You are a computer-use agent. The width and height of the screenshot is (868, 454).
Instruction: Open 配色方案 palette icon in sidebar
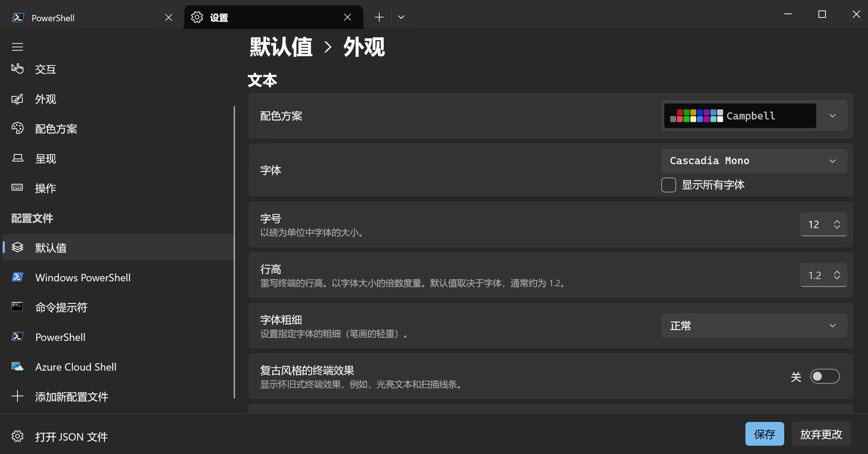[x=18, y=128]
